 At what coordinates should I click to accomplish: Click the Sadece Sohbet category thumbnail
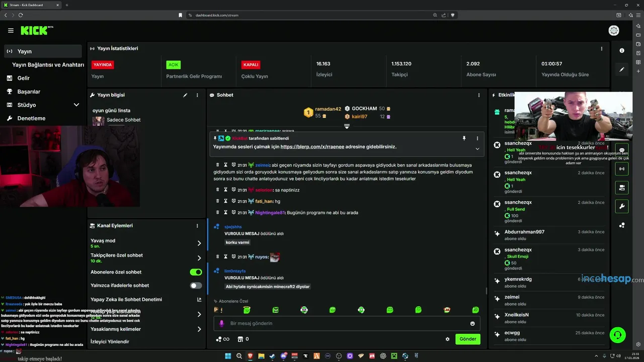(98, 121)
